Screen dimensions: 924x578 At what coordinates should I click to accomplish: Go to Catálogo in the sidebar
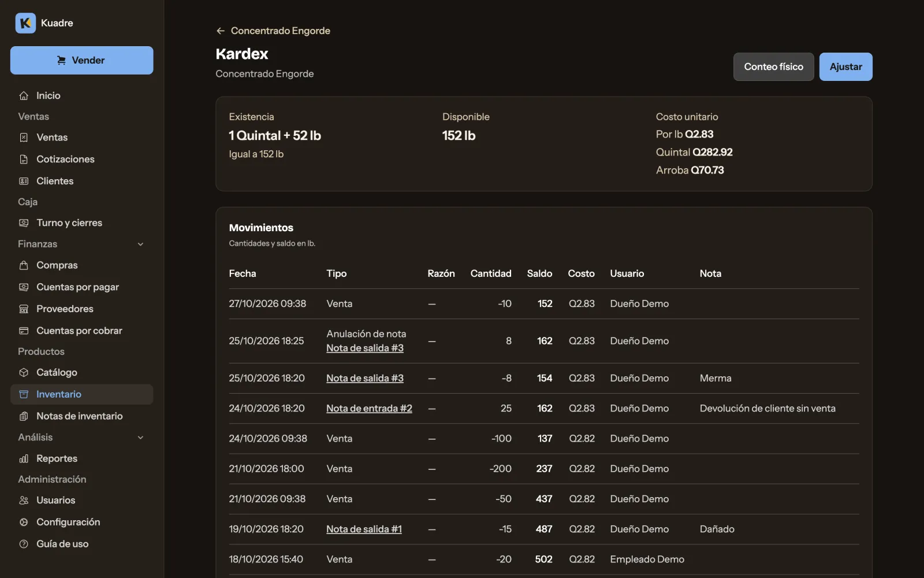(x=81, y=373)
